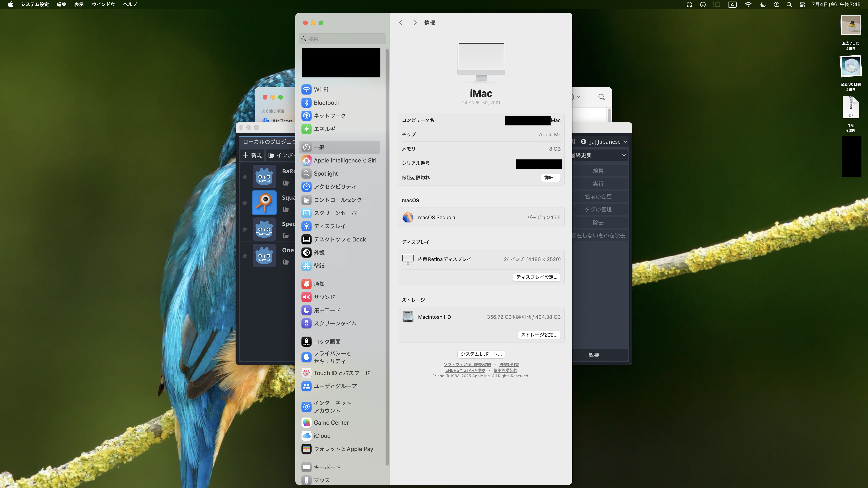Image resolution: width=868 pixels, height=488 pixels.
Task: Click the システムレポート... button
Action: pyautogui.click(x=481, y=354)
